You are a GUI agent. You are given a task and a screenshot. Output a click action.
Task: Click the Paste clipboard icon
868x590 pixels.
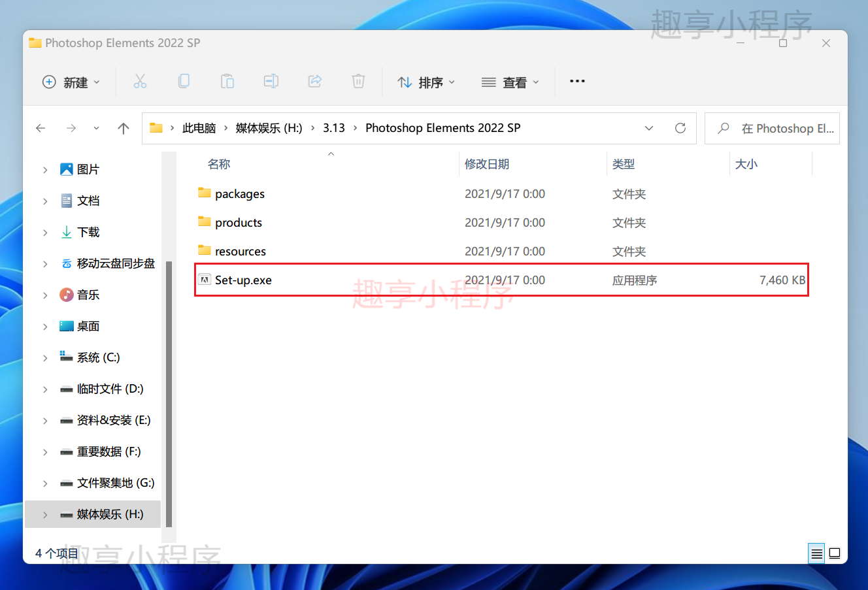coord(227,82)
